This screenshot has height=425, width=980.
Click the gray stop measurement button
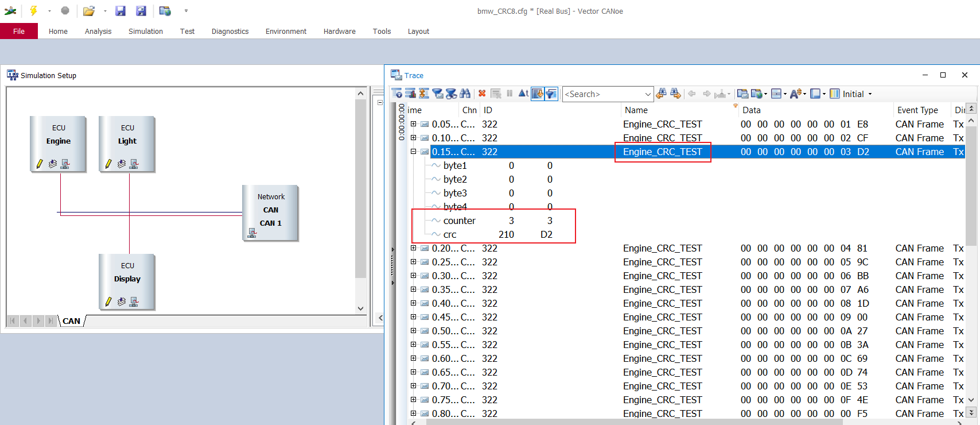point(65,10)
